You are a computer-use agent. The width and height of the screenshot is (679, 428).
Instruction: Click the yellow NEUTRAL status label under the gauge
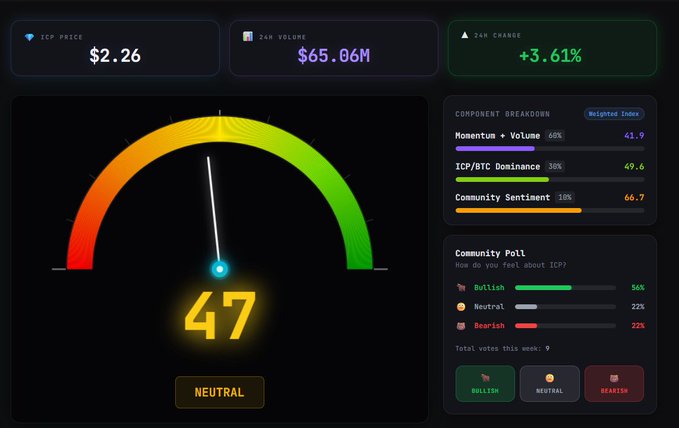pos(220,392)
